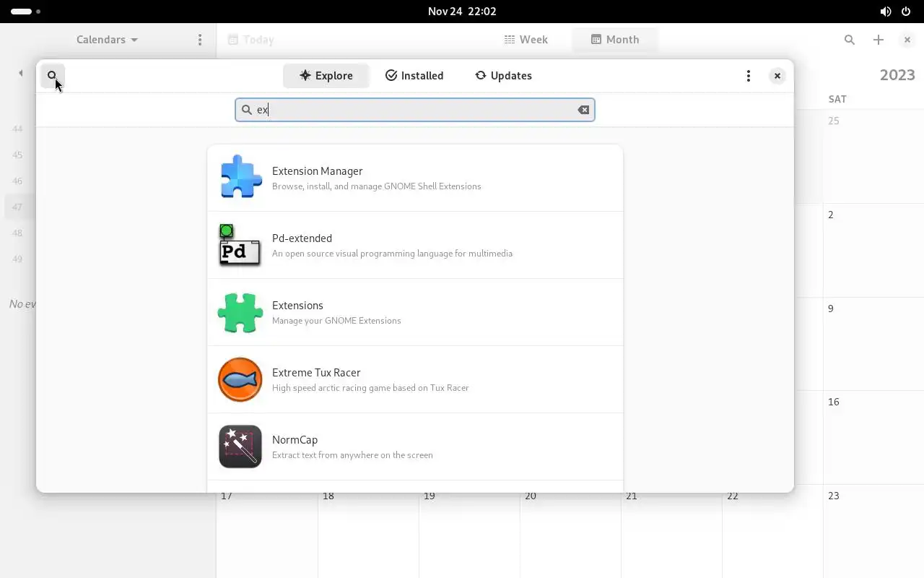Select day 2 in the Saturday column
Viewport: 924px width, 578px height.
click(873, 251)
